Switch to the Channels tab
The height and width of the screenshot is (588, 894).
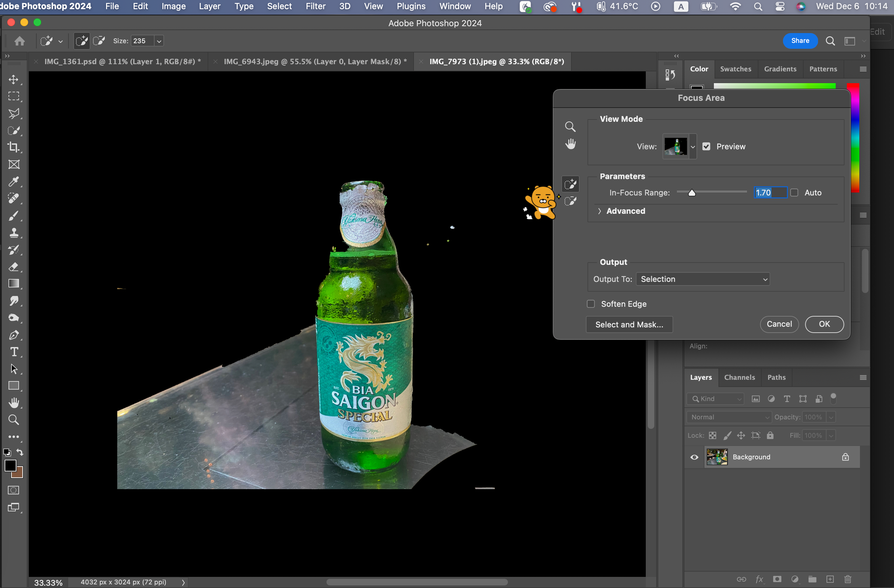739,377
